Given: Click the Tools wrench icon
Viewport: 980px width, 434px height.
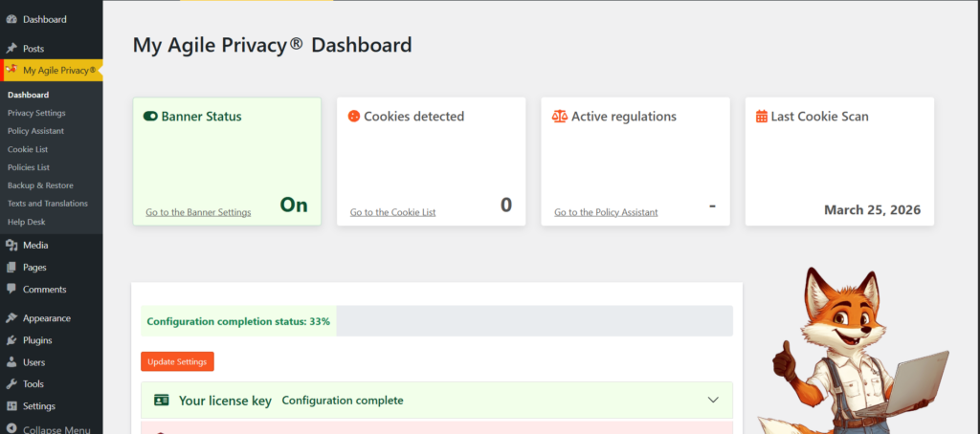Looking at the screenshot, I should [11, 384].
